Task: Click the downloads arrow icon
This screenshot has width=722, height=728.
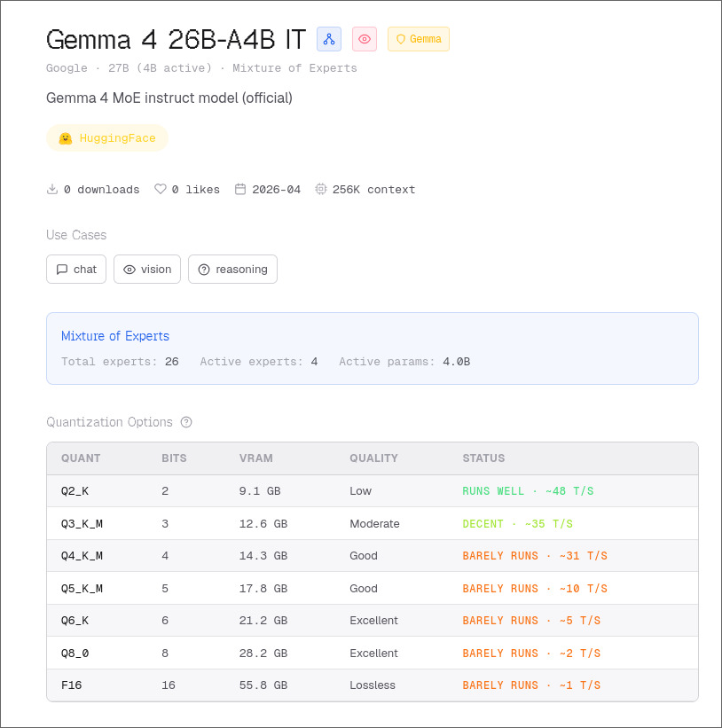Action: [x=52, y=189]
